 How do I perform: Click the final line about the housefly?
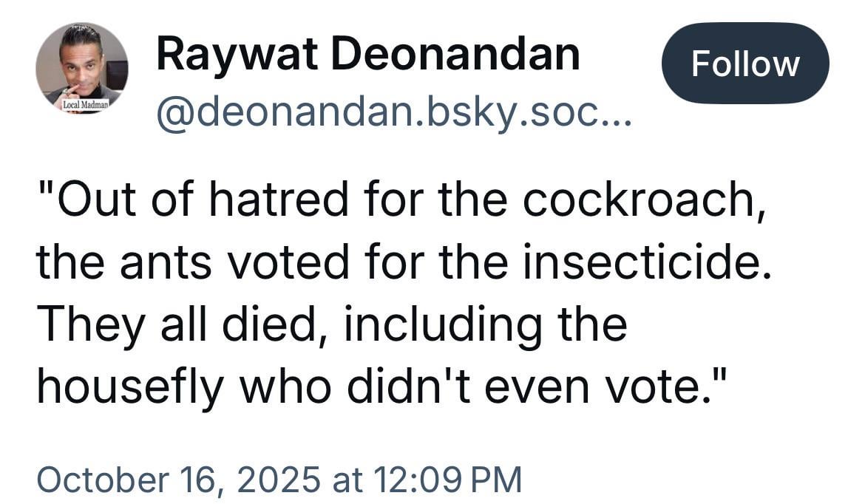point(384,385)
